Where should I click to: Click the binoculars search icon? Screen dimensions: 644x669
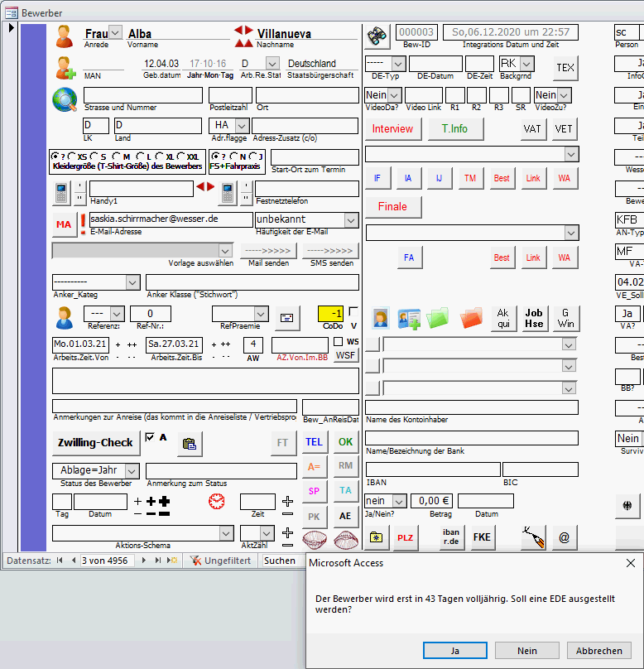[377, 35]
